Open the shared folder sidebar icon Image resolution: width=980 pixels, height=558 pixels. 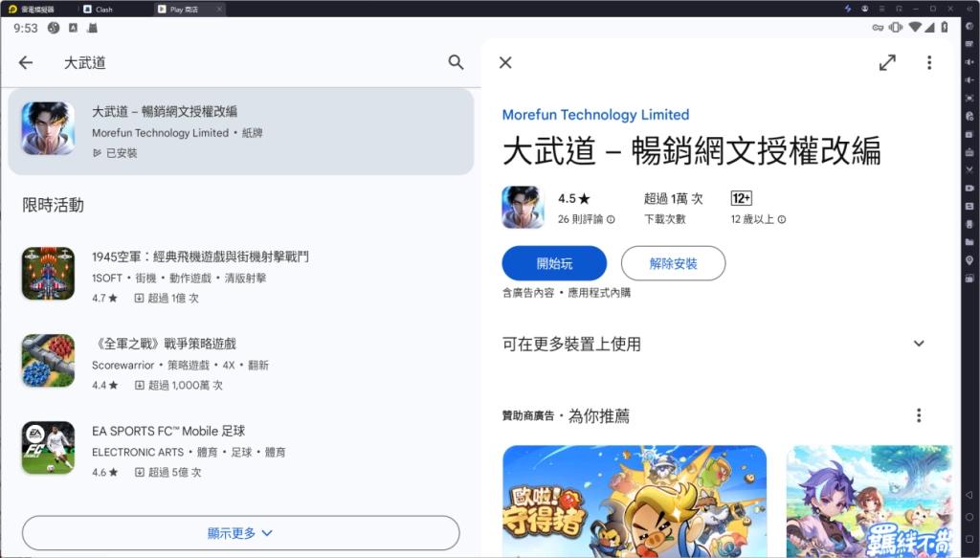pos(969,242)
